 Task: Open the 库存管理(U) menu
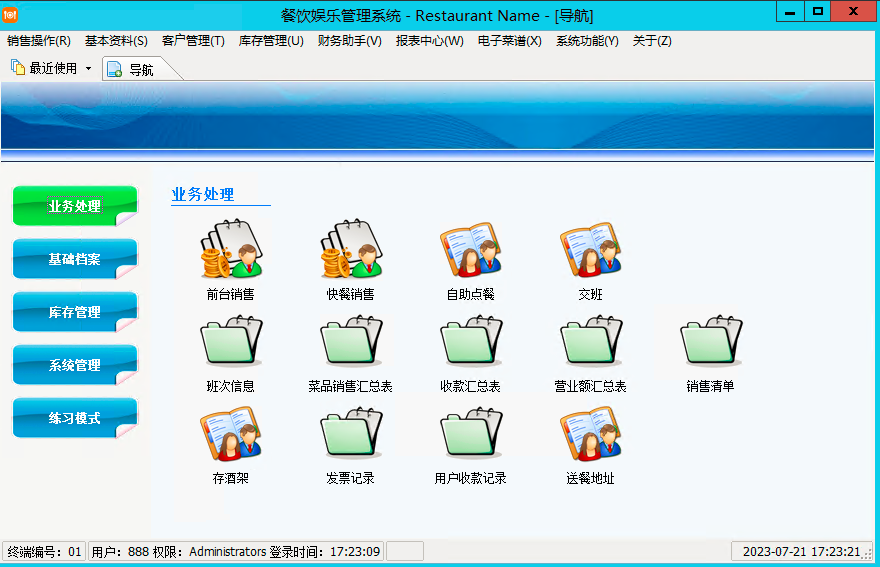click(271, 41)
